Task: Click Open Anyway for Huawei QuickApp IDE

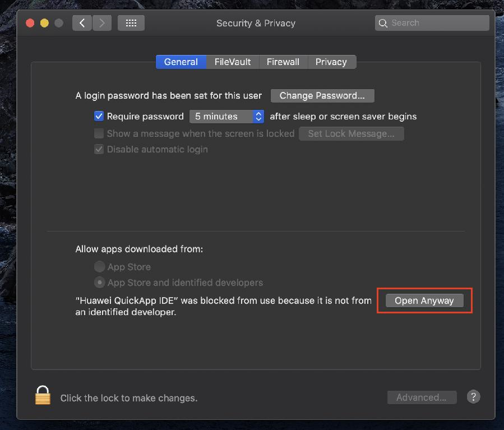Action: pos(424,300)
